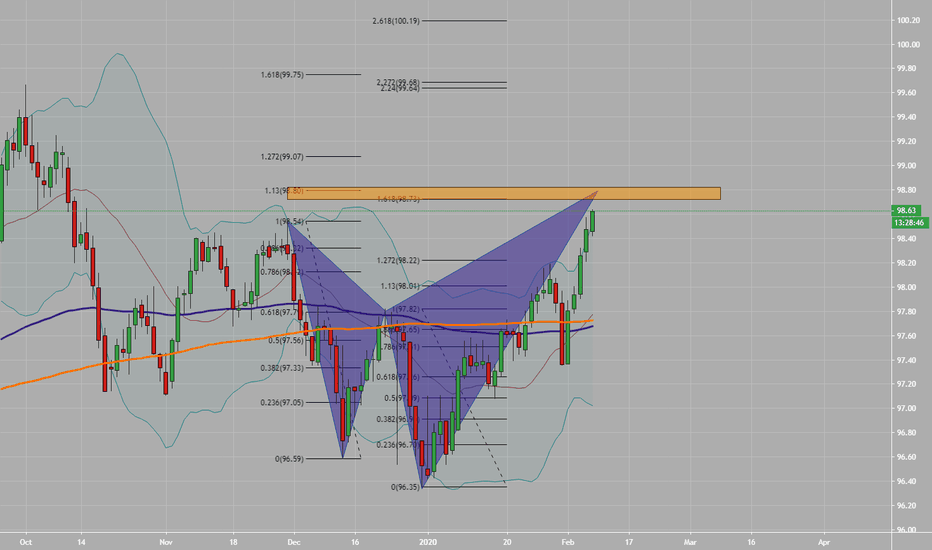Select the orange resistance zone rectangle
This screenshot has height=550, width=932.
(x=504, y=193)
